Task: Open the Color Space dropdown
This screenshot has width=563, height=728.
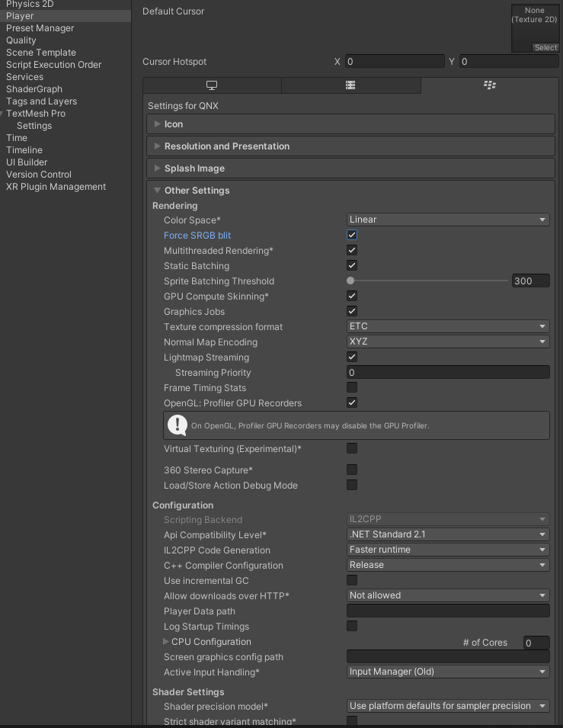Action: (448, 220)
